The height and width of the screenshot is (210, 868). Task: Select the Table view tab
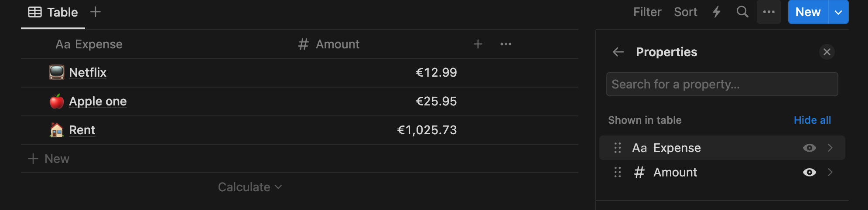click(53, 12)
